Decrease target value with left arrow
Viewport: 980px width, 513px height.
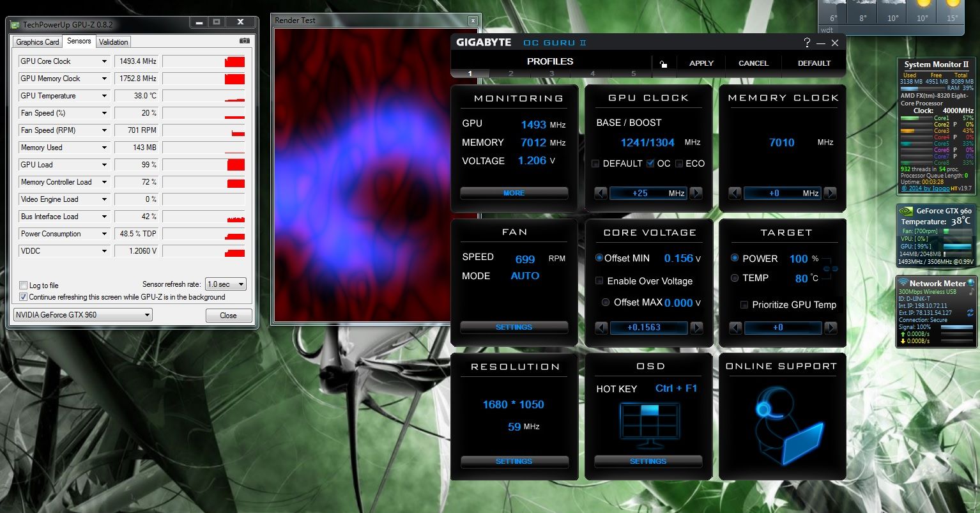point(735,328)
